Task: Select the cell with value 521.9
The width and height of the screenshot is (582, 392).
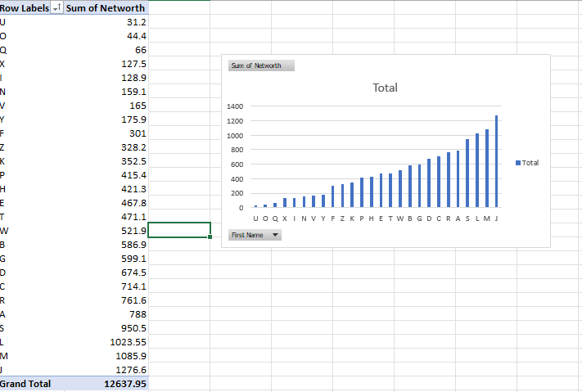Action: click(106, 231)
